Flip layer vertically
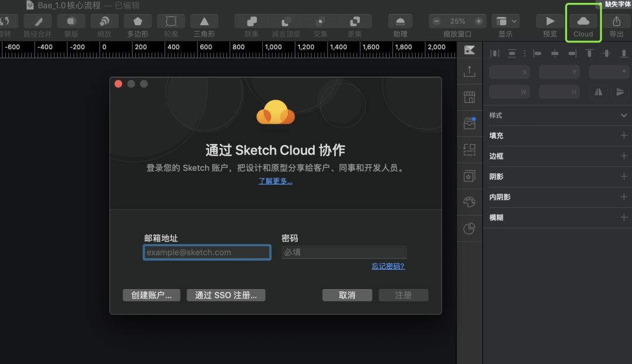This screenshot has height=364, width=632. [620, 92]
